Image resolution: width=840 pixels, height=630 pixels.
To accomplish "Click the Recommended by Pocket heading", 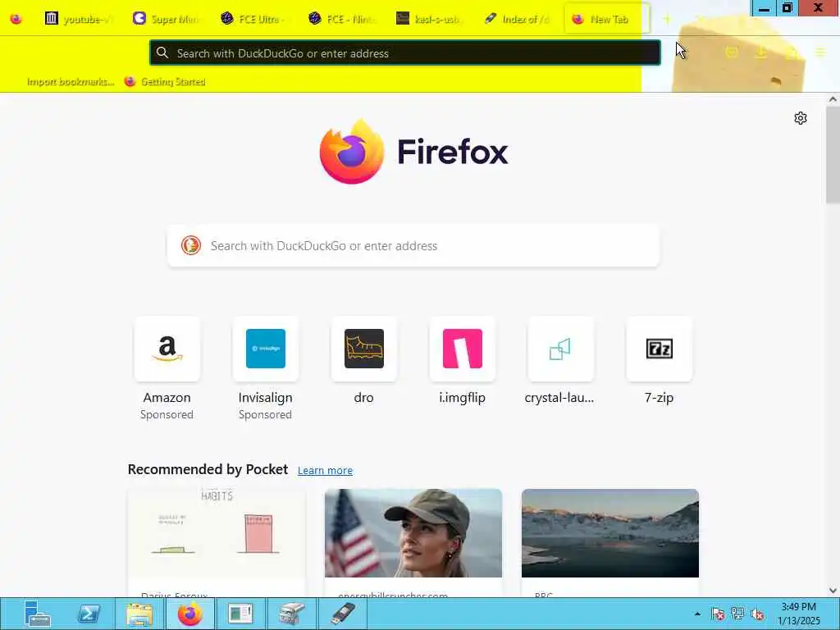I will tap(208, 469).
